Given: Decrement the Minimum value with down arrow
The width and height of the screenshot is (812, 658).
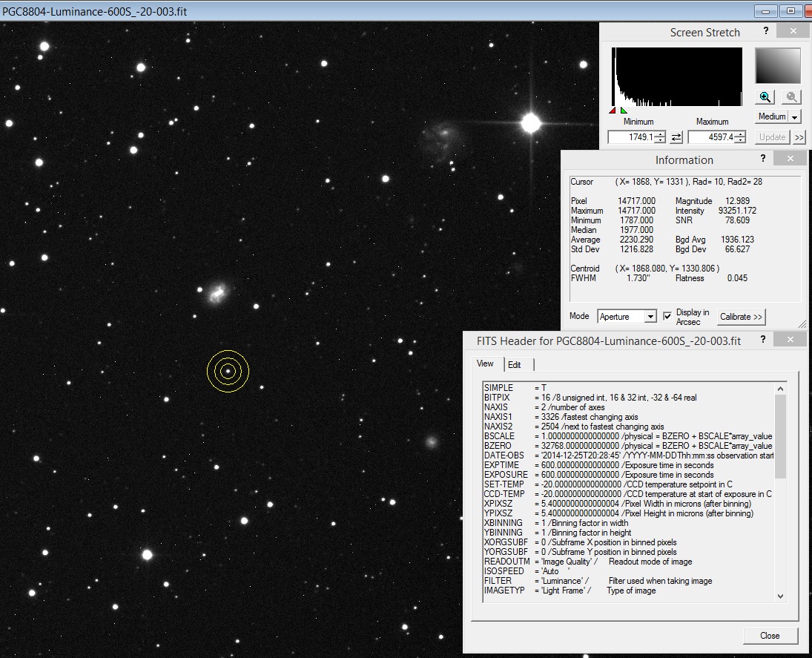Looking at the screenshot, I should tap(661, 139).
